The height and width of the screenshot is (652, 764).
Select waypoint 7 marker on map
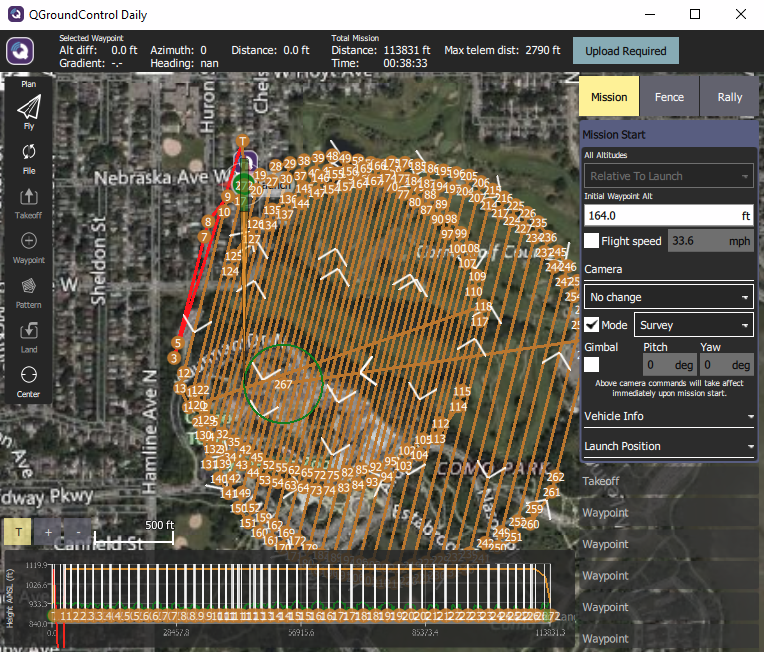click(204, 237)
